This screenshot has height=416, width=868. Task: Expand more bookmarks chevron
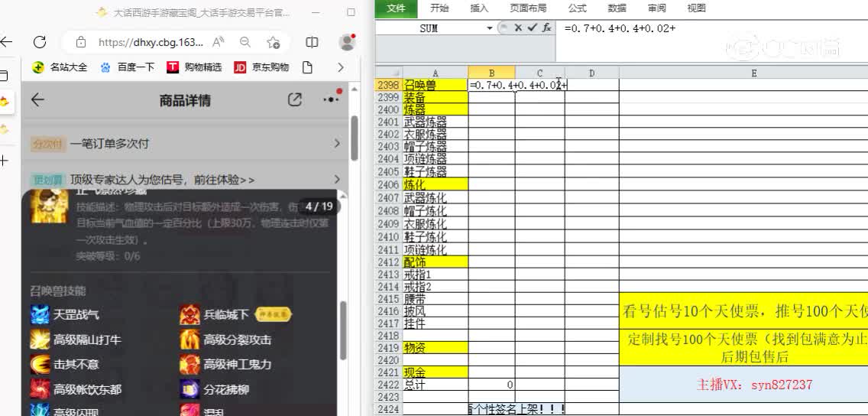tap(341, 67)
